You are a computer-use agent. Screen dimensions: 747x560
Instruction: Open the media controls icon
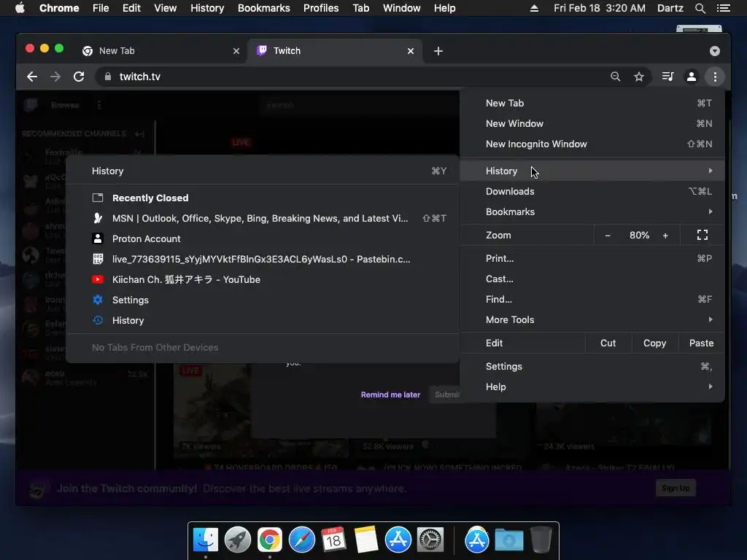click(668, 77)
